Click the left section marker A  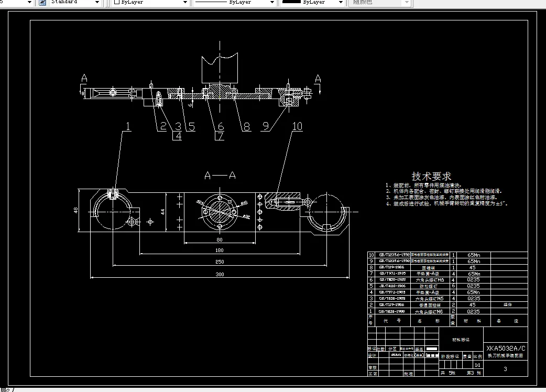click(x=84, y=78)
